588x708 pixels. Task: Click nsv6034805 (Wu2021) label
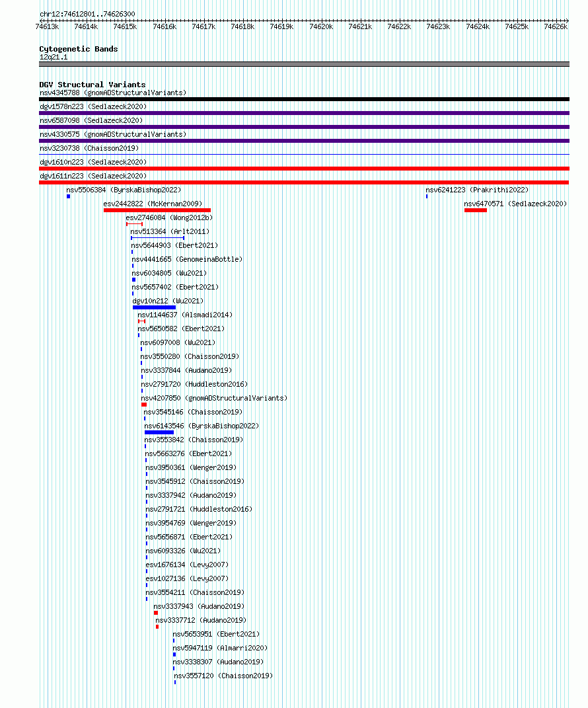169,273
